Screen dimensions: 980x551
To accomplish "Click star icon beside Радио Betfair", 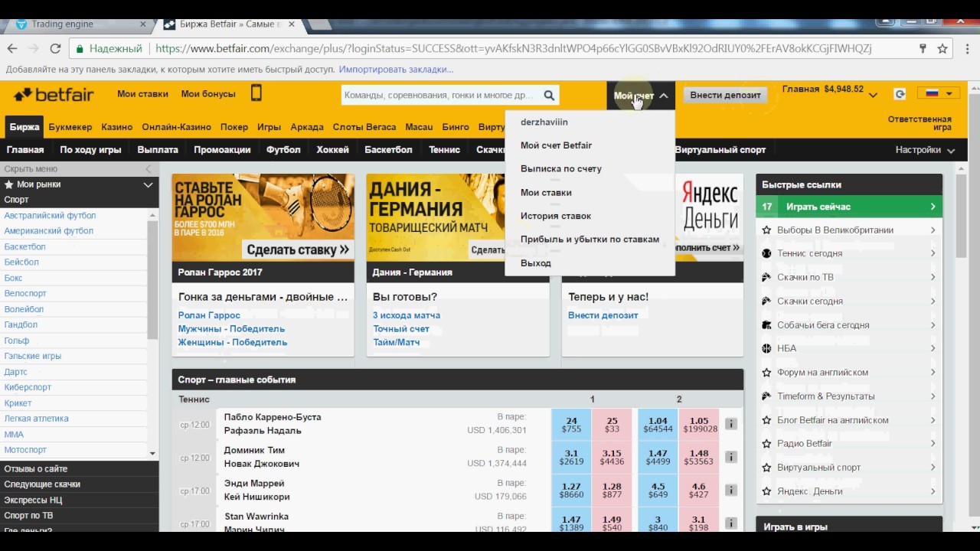I will [x=766, y=443].
